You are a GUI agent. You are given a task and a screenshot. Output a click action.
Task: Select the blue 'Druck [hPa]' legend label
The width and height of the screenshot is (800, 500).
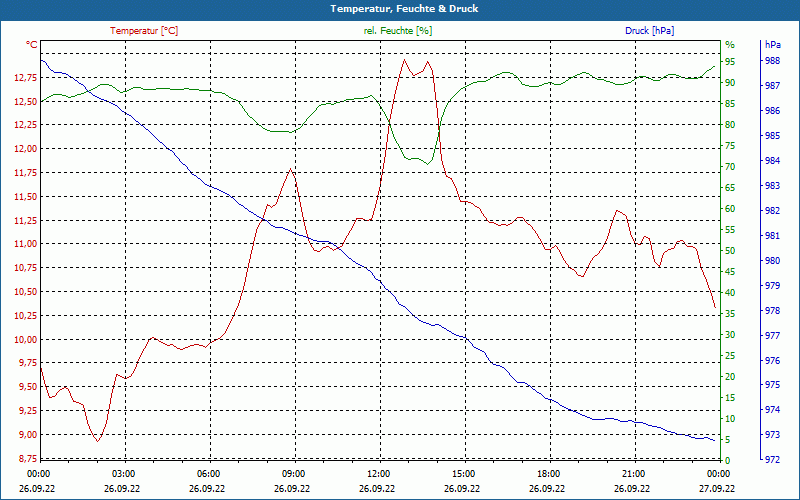(649, 31)
